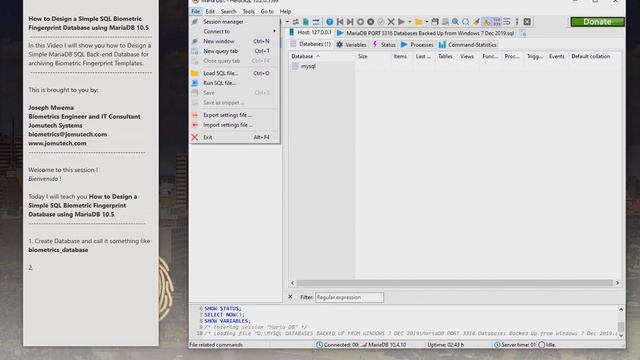The width and height of the screenshot is (640, 360).
Task: Close the filter bar with its X
Action: tap(290, 297)
